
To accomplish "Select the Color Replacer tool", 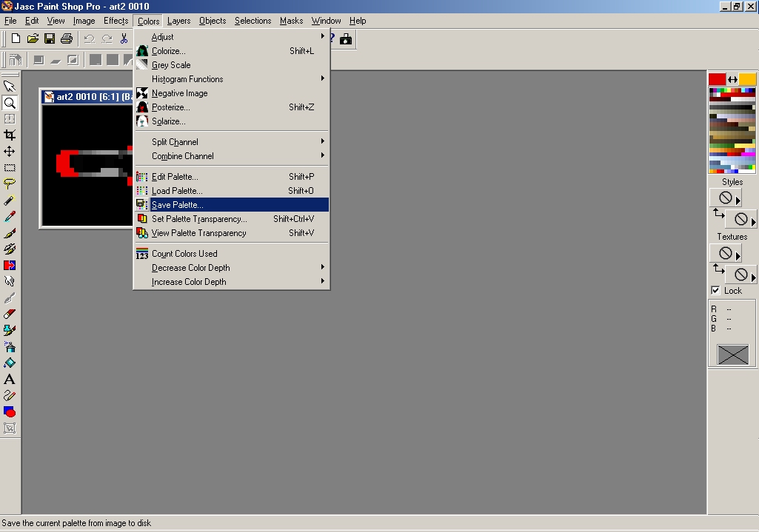I will [10, 266].
